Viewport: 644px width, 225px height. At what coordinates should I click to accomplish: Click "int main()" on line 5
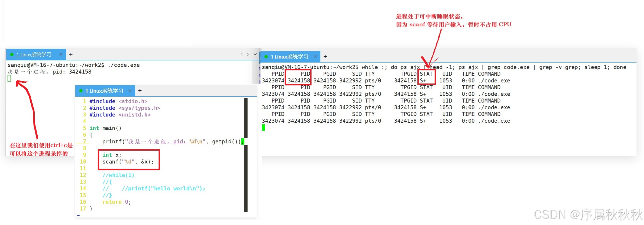(x=105, y=128)
